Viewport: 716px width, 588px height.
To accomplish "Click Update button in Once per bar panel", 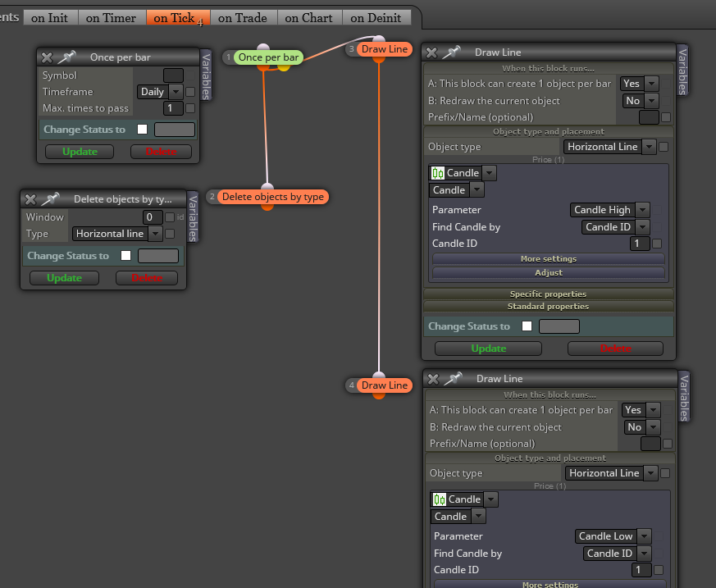I will 80,152.
